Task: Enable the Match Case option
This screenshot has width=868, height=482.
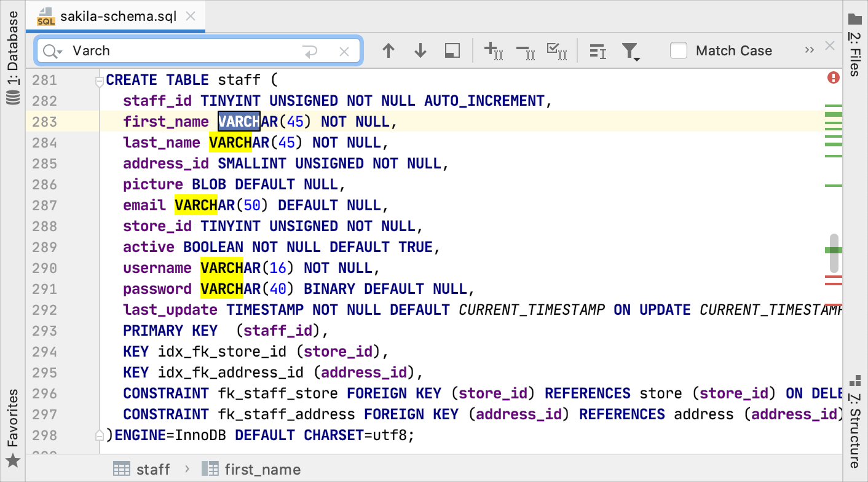Action: pyautogui.click(x=679, y=51)
